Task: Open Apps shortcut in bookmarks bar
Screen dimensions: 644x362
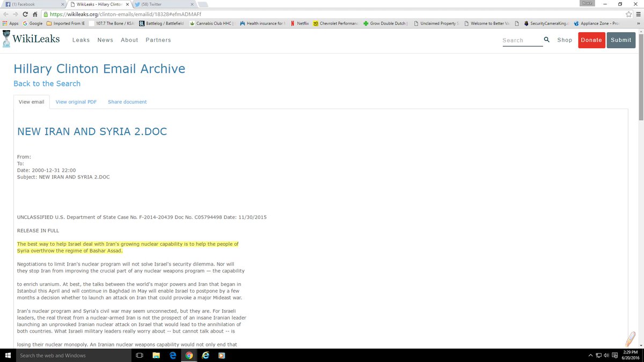Action: pyautogui.click(x=10, y=24)
